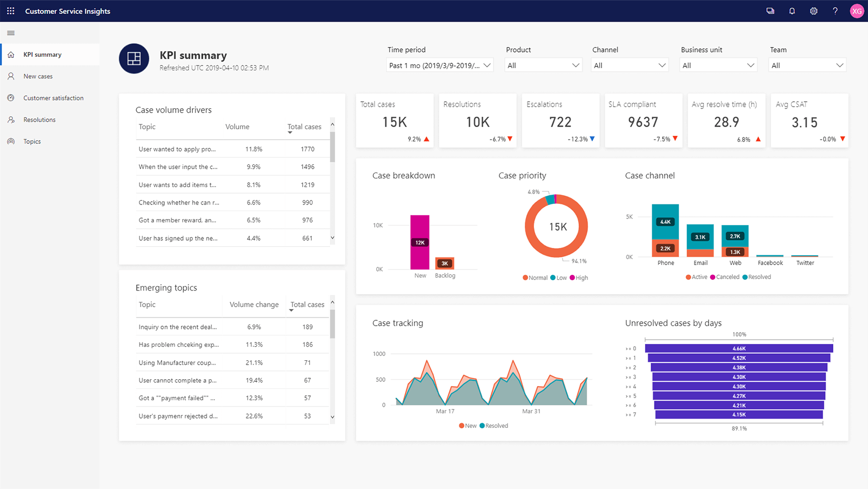Open the KPI summary home icon in sidebar
This screenshot has width=868, height=489.
coord(11,54)
